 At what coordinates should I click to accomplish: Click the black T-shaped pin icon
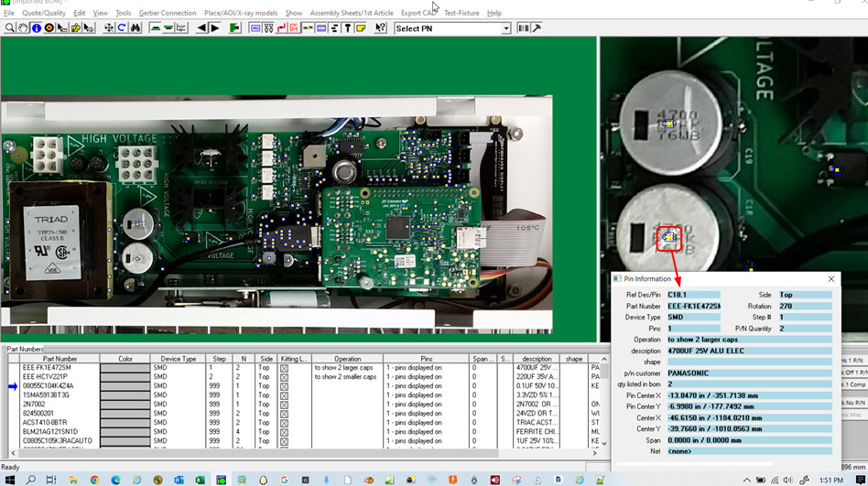(348, 27)
